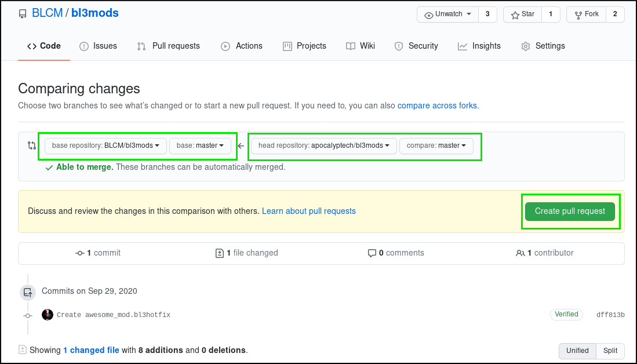Open the watchers count 3

click(x=487, y=14)
